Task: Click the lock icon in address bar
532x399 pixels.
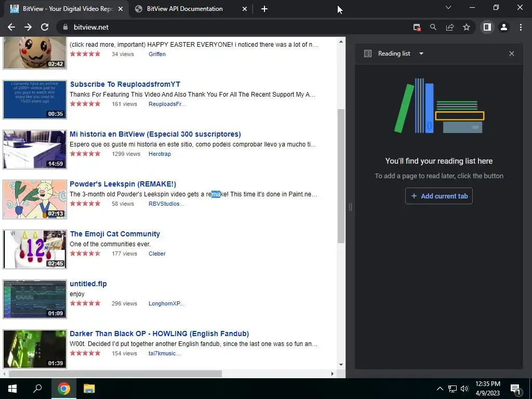Action: 65,27
